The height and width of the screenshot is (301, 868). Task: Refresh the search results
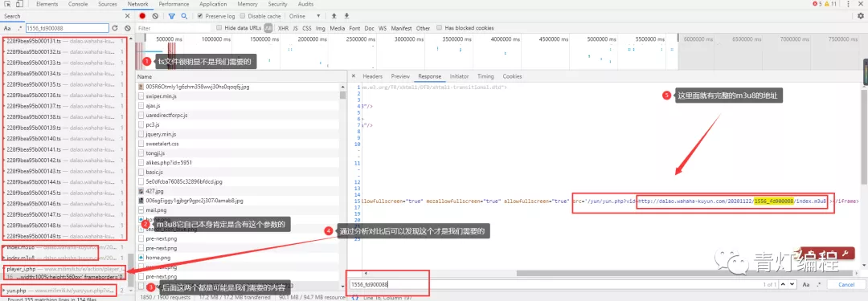coord(115,27)
